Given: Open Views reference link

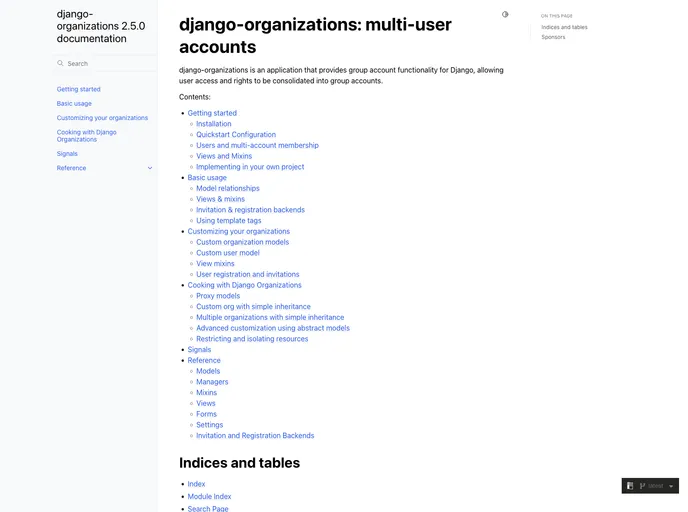Looking at the screenshot, I should coord(206,403).
